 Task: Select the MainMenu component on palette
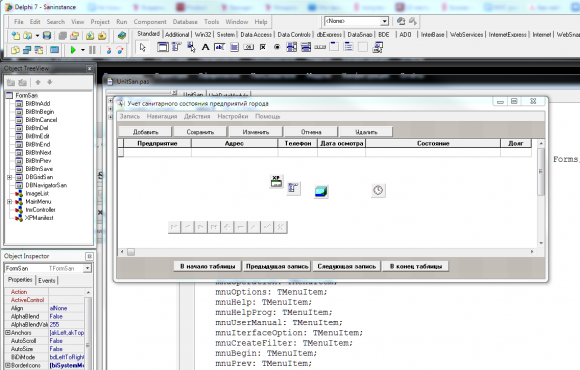click(176, 47)
